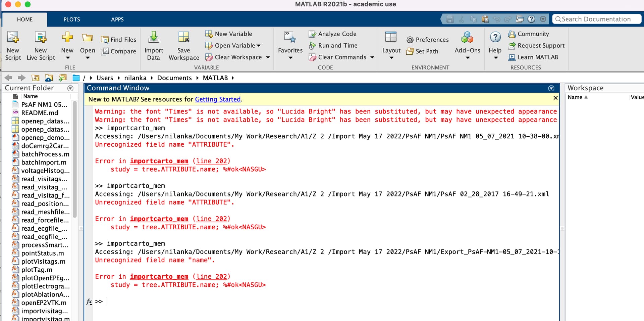644x321 pixels.
Task: Open the Help menu
Action: (495, 46)
